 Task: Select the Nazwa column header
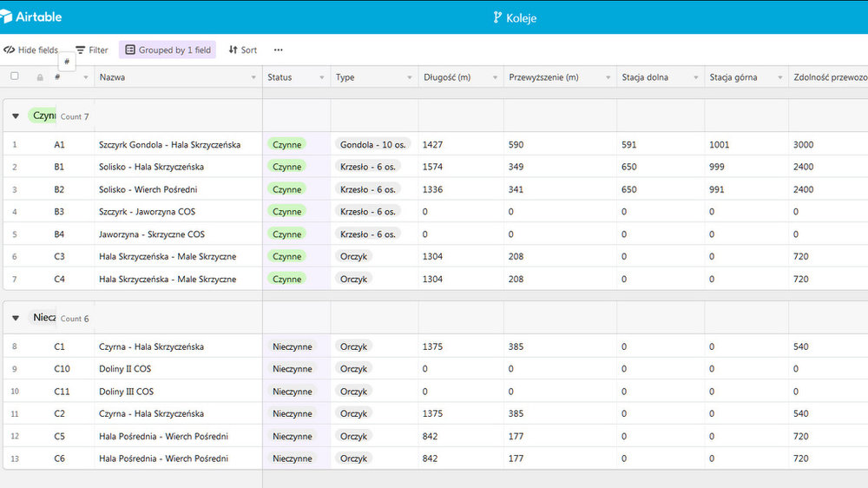(x=178, y=77)
